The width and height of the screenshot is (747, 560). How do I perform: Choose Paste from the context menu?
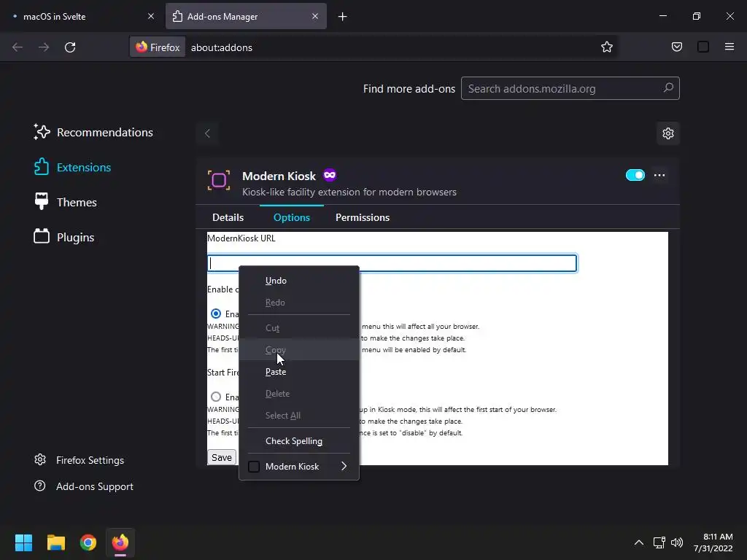[x=299, y=372]
